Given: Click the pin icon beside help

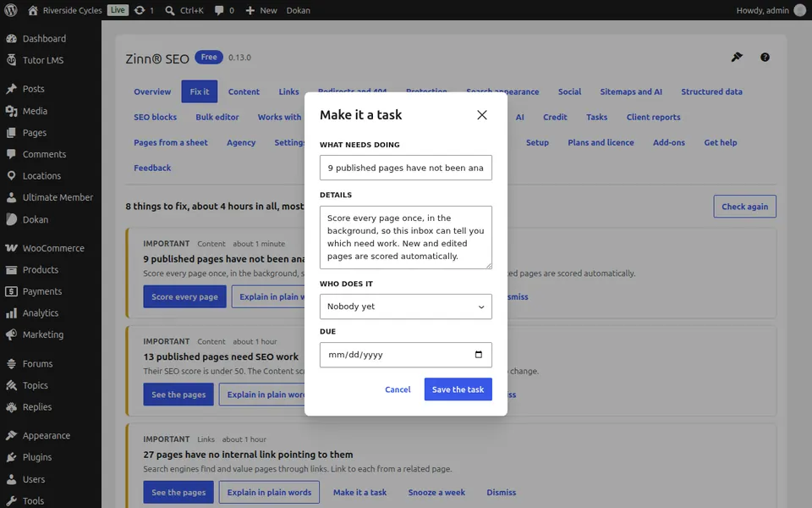Looking at the screenshot, I should pyautogui.click(x=737, y=57).
